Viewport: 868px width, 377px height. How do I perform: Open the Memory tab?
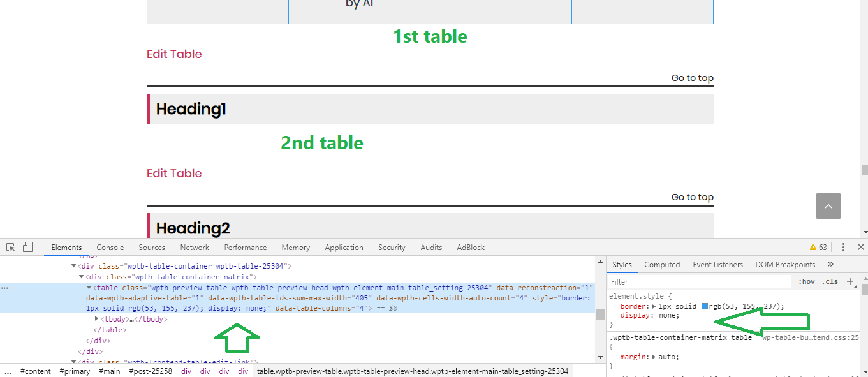(x=296, y=248)
